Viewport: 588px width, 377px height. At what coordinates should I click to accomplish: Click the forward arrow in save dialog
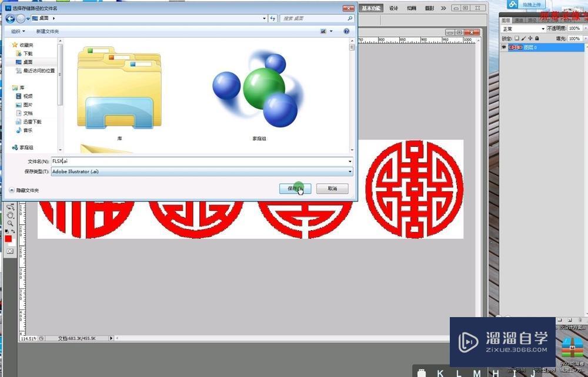click(21, 18)
